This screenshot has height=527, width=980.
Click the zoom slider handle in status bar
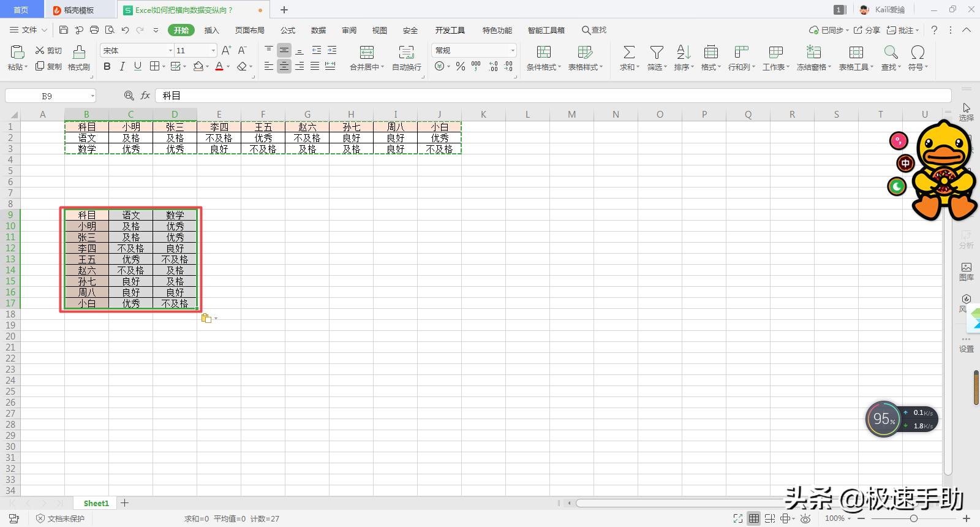(x=913, y=518)
